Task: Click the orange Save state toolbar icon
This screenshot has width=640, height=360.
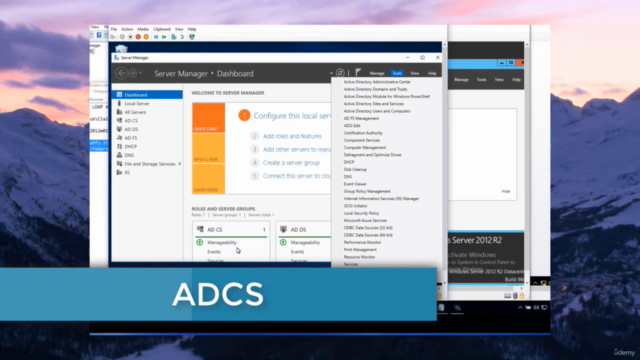Action: (146, 37)
